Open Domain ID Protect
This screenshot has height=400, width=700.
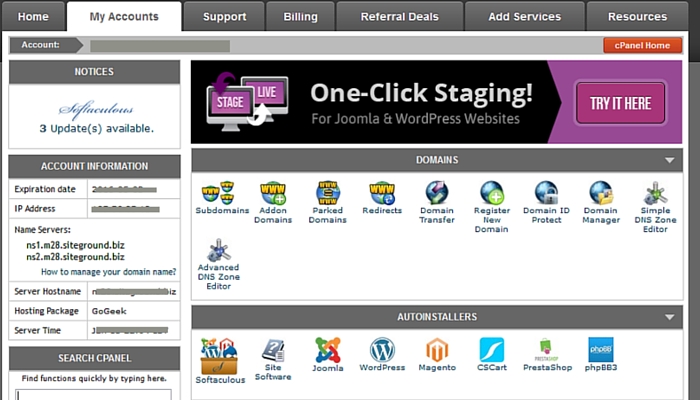pos(546,203)
